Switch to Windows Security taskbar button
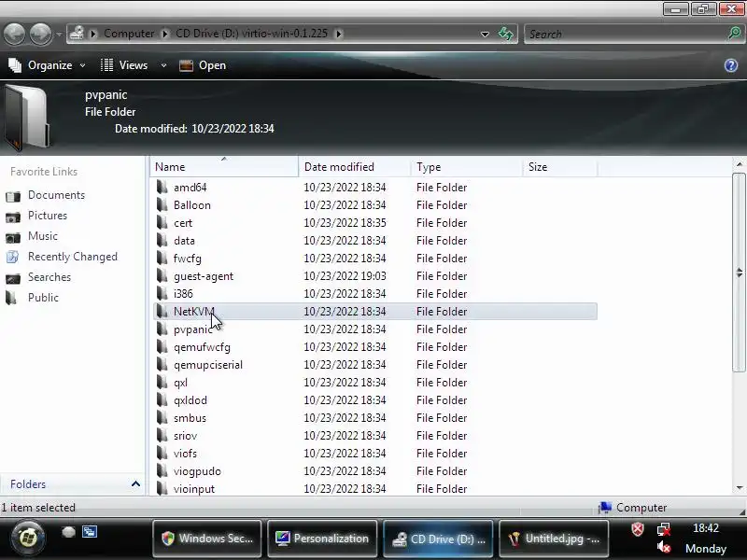The height and width of the screenshot is (560, 747). (x=207, y=539)
